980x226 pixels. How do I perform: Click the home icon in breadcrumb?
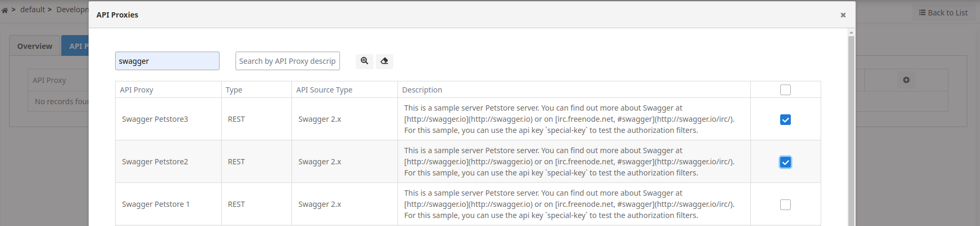(x=5, y=10)
